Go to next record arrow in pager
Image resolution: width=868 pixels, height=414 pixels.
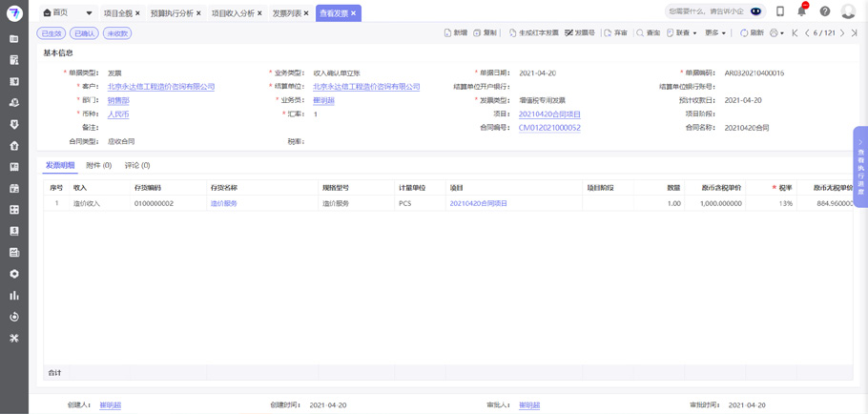point(842,33)
